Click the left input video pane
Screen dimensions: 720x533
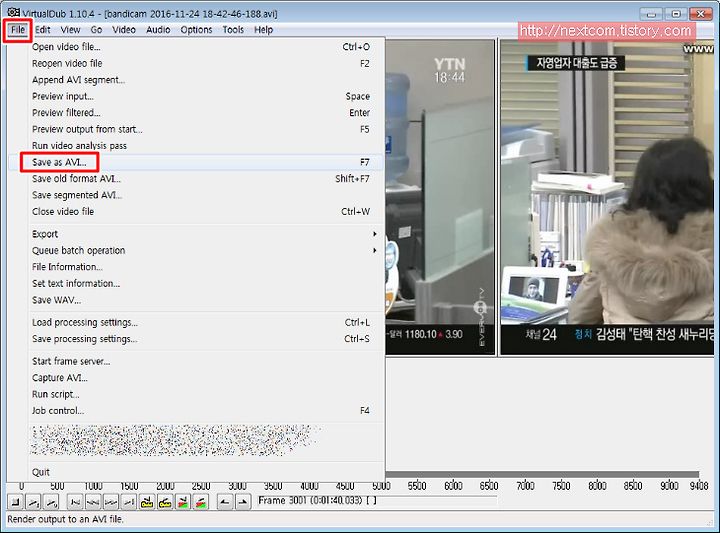[x=440, y=197]
